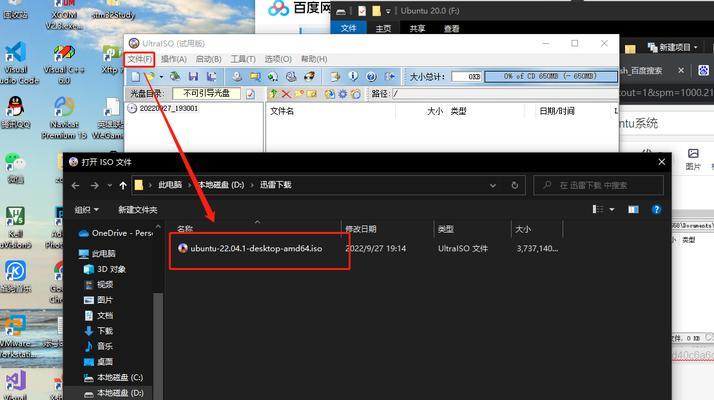The height and width of the screenshot is (400, 714).
Task: Open the 选项(O) menu
Action: pyautogui.click(x=278, y=59)
